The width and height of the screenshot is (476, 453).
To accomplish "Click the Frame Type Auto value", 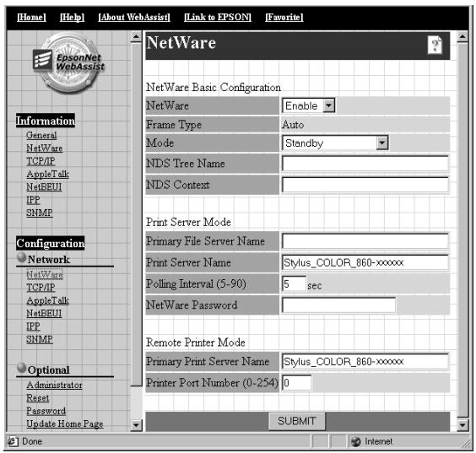I will pos(293,125).
